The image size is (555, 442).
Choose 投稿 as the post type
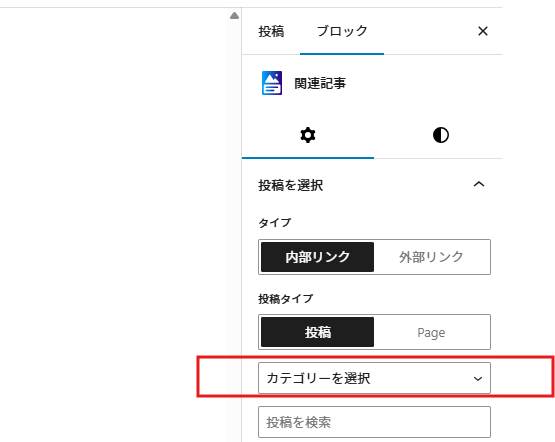pos(317,332)
